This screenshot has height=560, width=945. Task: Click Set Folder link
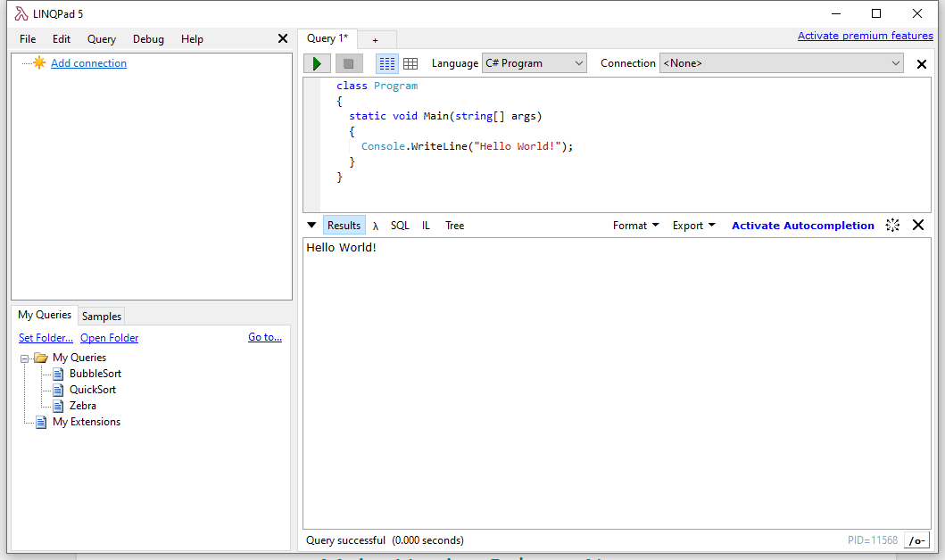(x=46, y=338)
